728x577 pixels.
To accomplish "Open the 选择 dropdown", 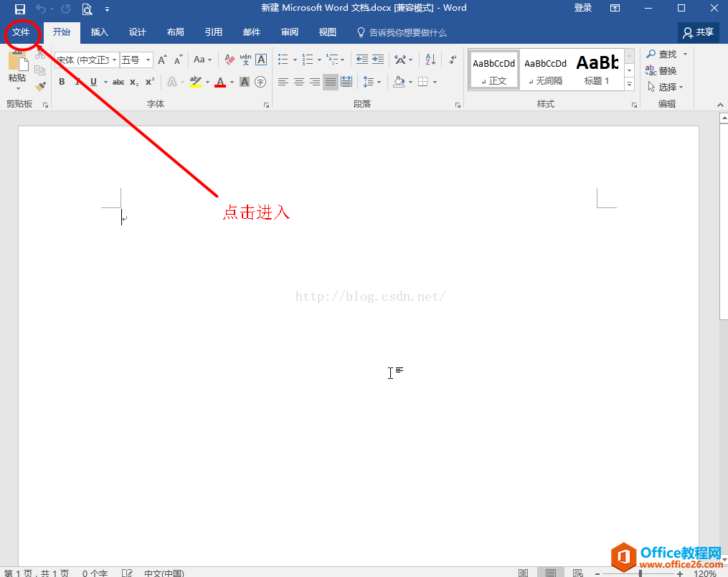I will [666, 87].
